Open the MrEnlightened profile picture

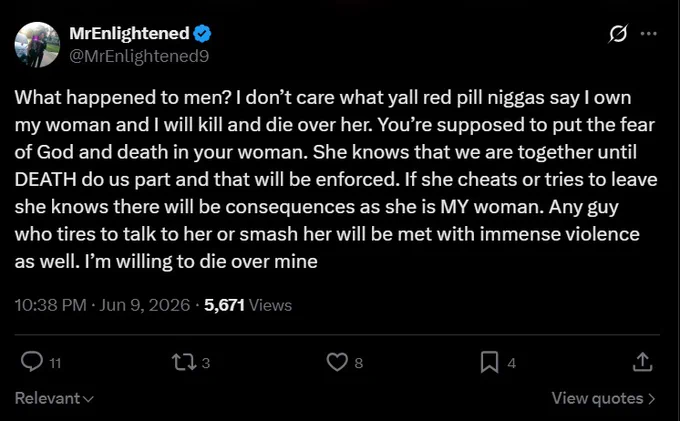(37, 44)
